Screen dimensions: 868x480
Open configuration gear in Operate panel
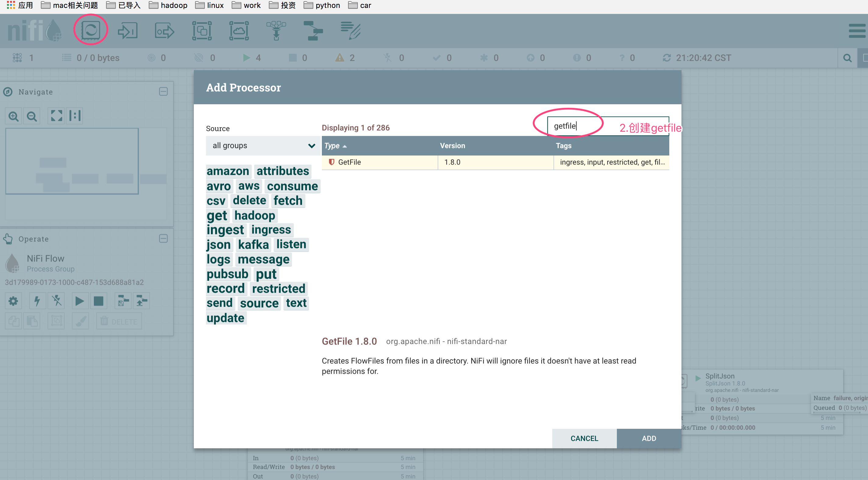click(13, 301)
